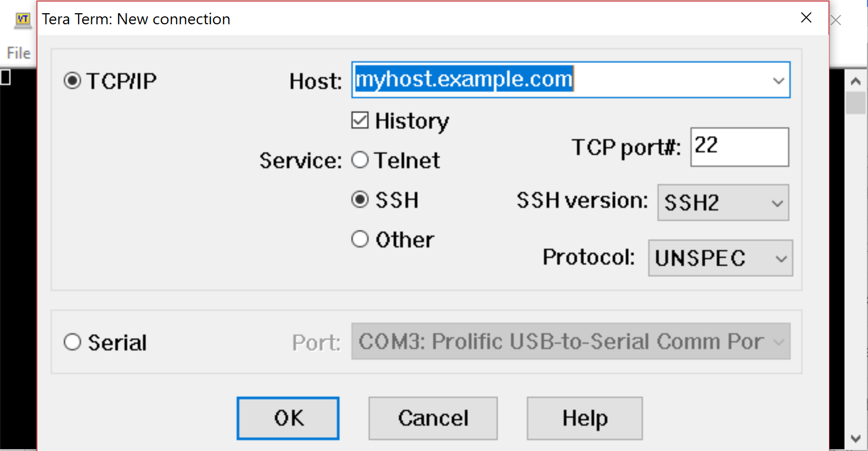This screenshot has height=451, width=868.
Task: Open the Protocol UNSPEC dropdown
Action: coord(720,258)
